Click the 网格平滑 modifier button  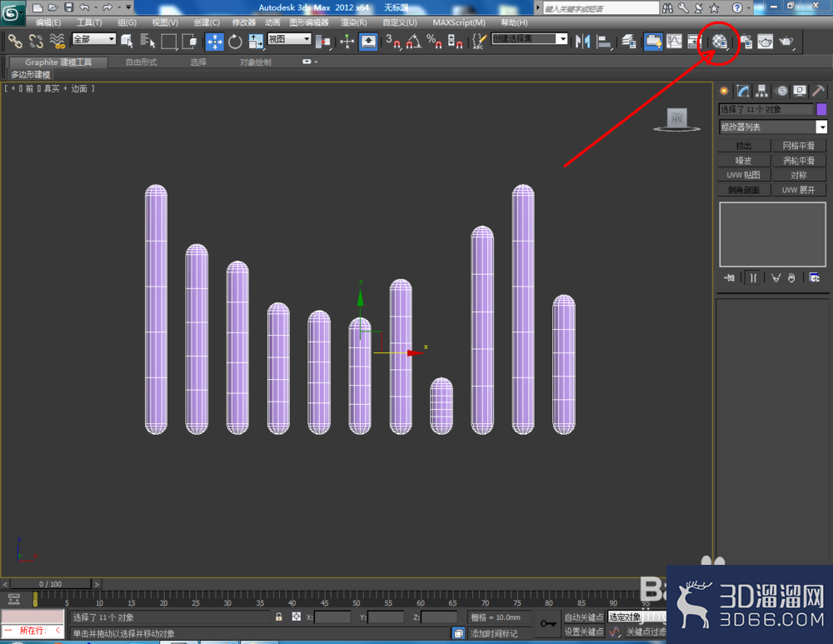click(x=799, y=146)
